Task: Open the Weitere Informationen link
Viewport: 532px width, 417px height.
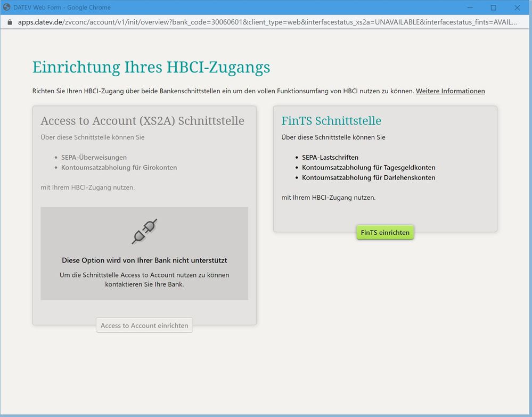Action: (450, 91)
